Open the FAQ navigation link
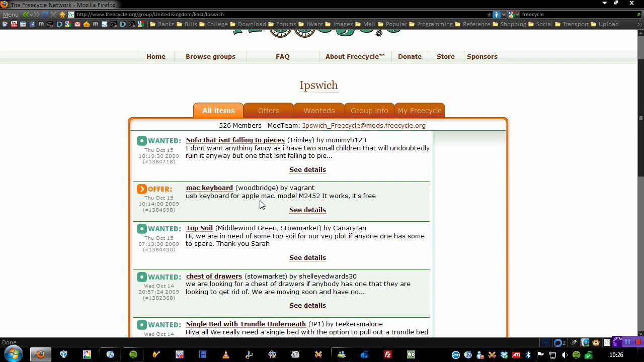Screen dimensions: 644x362 pos(282,56)
